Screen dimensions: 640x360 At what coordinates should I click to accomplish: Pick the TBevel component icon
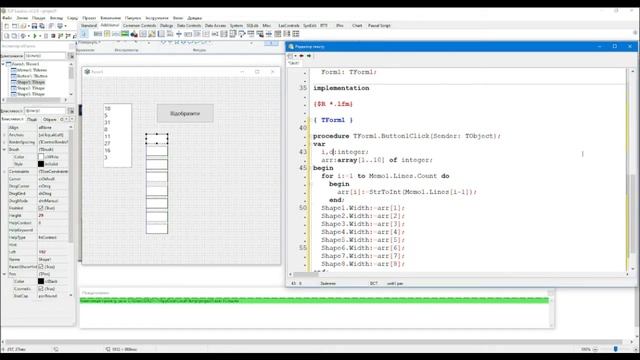[143, 34]
